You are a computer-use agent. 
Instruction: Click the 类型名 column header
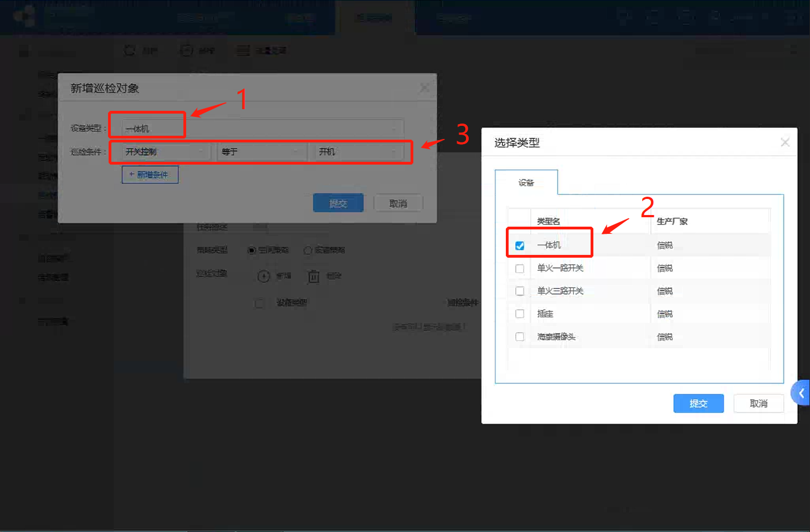[x=548, y=221]
